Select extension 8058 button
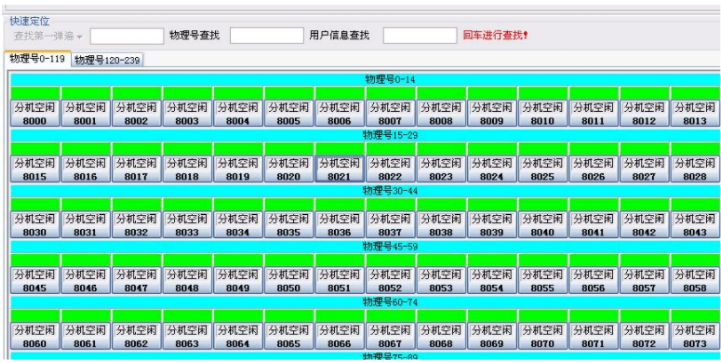721x363 pixels. click(x=695, y=281)
